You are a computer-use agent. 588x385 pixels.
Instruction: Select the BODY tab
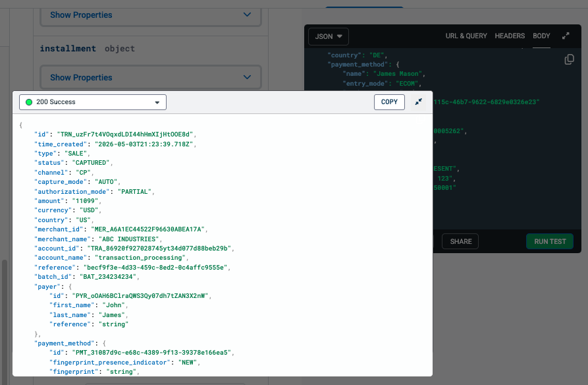[x=541, y=36]
